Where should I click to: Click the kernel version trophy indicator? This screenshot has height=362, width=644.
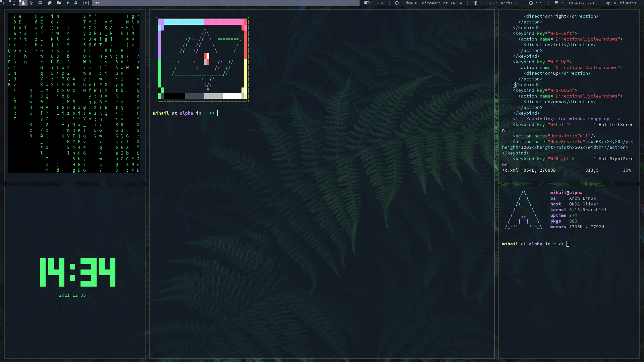tap(495, 3)
